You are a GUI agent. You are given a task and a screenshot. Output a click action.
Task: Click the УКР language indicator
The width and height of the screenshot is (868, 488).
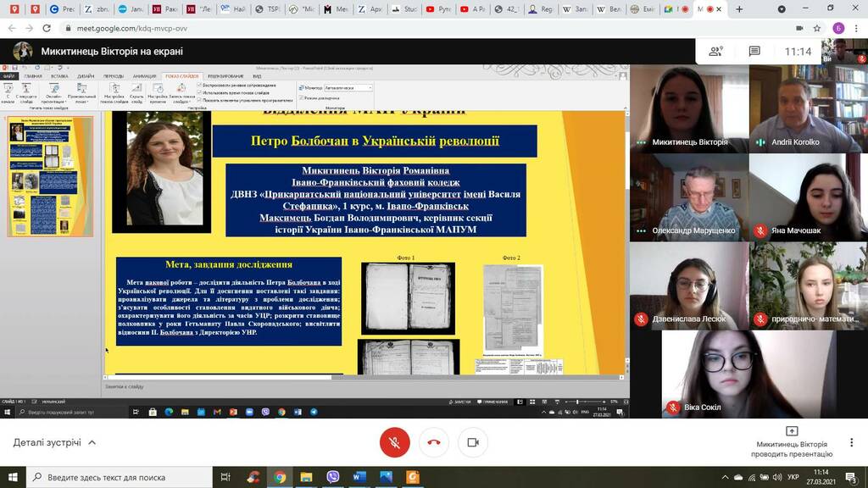[793, 477]
